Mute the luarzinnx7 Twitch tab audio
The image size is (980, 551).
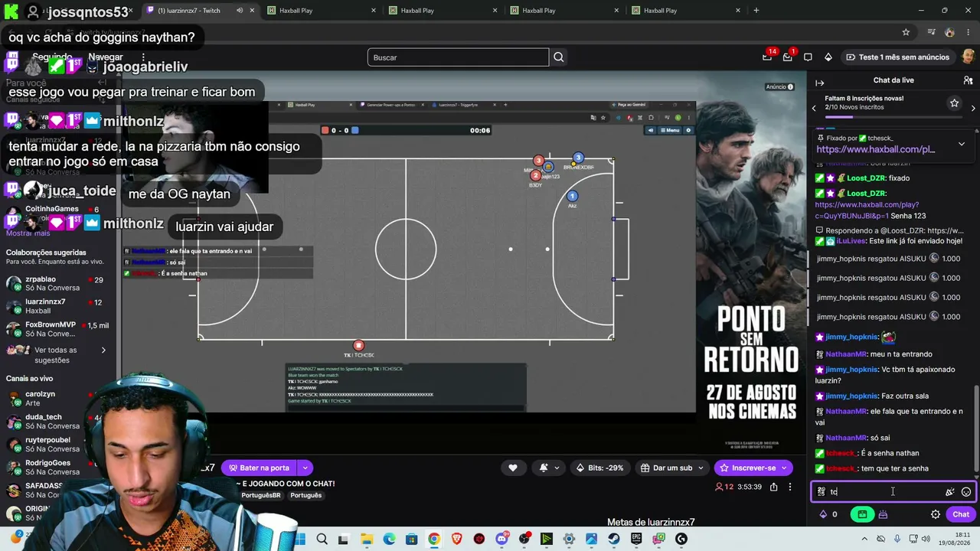[240, 11]
